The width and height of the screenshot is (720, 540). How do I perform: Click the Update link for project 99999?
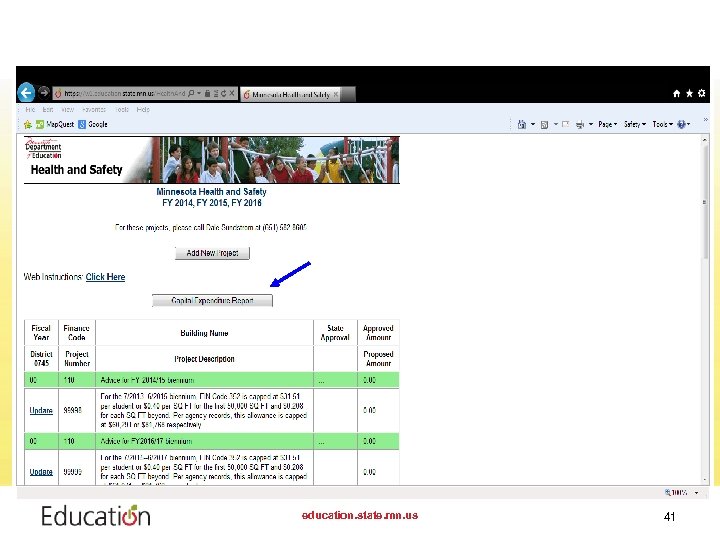point(41,472)
